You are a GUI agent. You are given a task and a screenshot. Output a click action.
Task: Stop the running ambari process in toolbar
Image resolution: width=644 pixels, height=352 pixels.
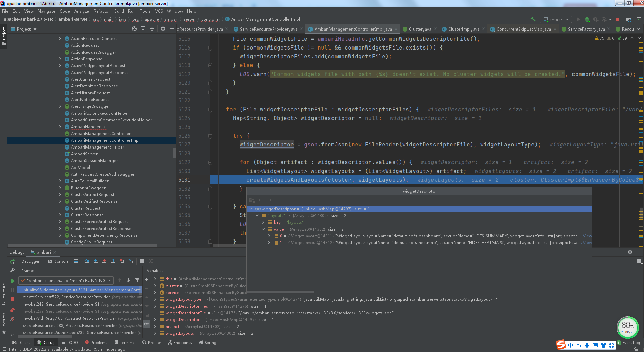coord(617,19)
